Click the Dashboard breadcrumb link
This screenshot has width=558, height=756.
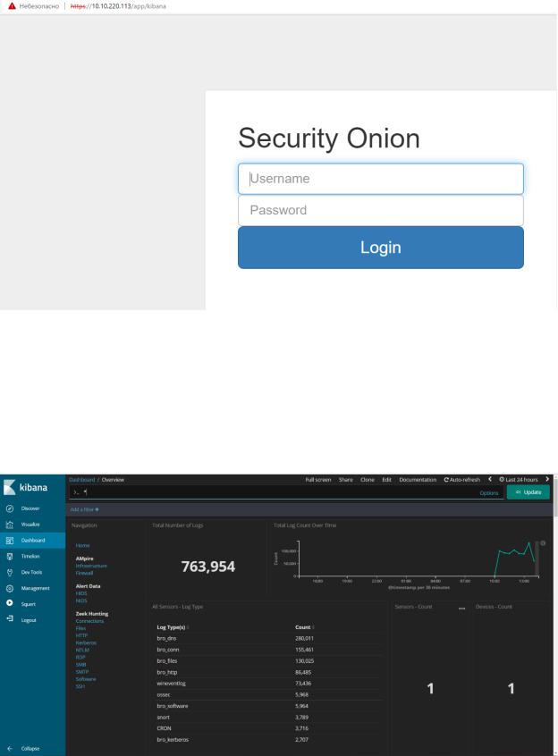click(82, 480)
